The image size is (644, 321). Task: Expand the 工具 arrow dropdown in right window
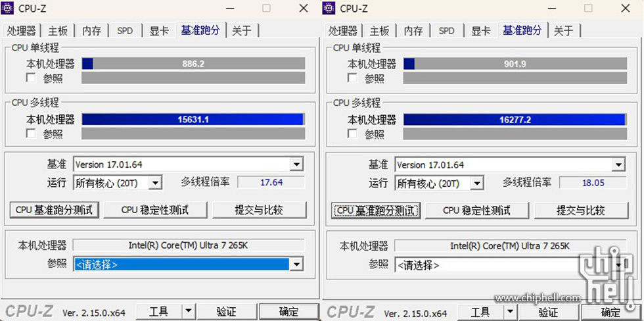click(510, 312)
